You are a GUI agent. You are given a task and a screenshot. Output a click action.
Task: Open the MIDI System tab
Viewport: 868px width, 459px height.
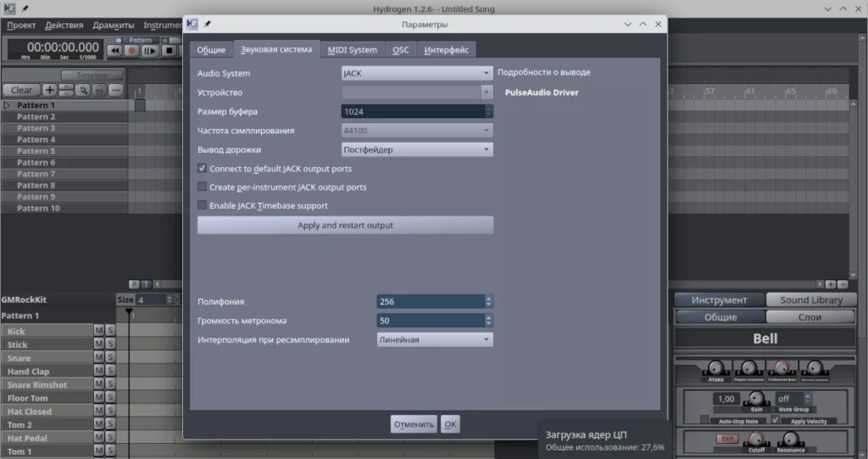click(352, 50)
